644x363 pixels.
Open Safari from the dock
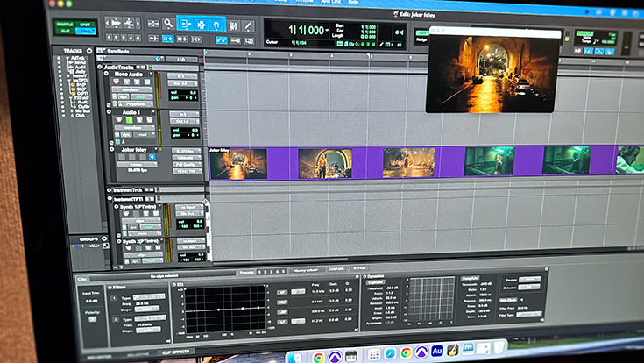[x=390, y=353]
